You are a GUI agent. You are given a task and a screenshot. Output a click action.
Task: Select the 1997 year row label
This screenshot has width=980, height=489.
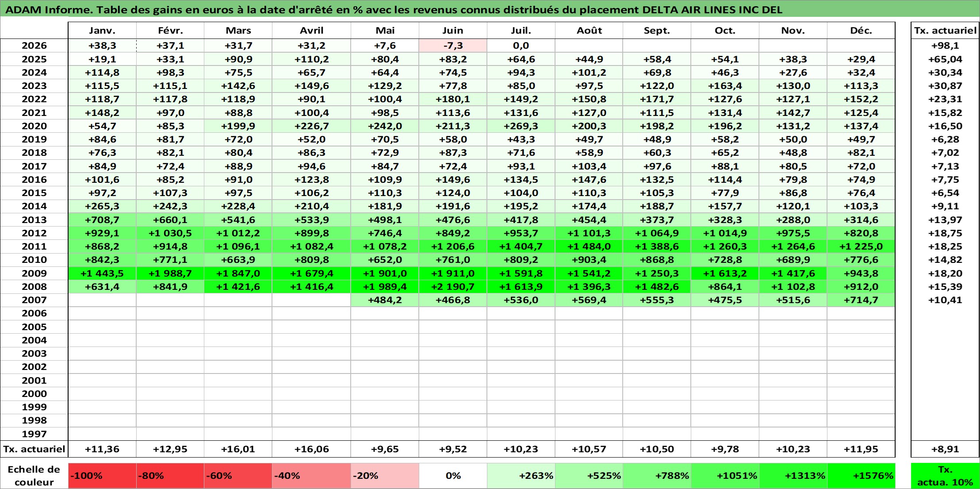(34, 434)
